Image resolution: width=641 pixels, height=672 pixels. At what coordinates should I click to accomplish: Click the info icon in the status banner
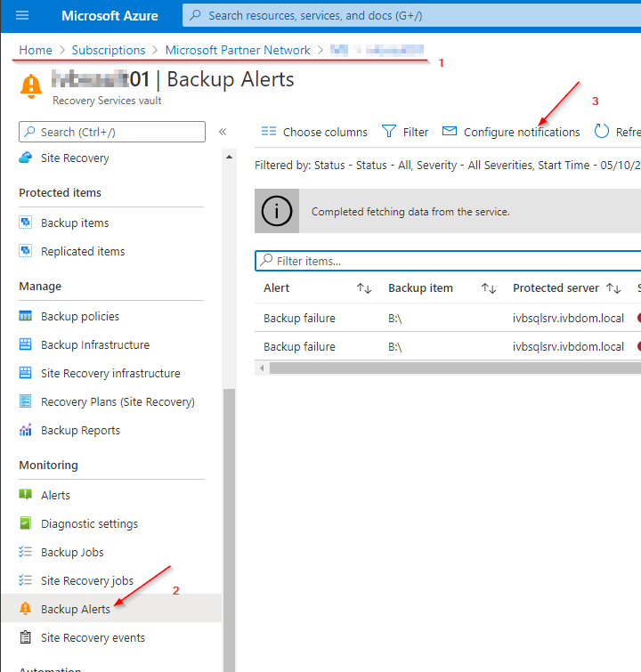(x=277, y=211)
